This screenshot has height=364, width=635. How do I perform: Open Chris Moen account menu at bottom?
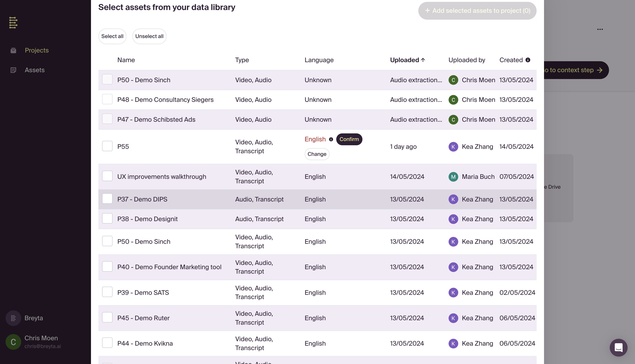tap(41, 342)
